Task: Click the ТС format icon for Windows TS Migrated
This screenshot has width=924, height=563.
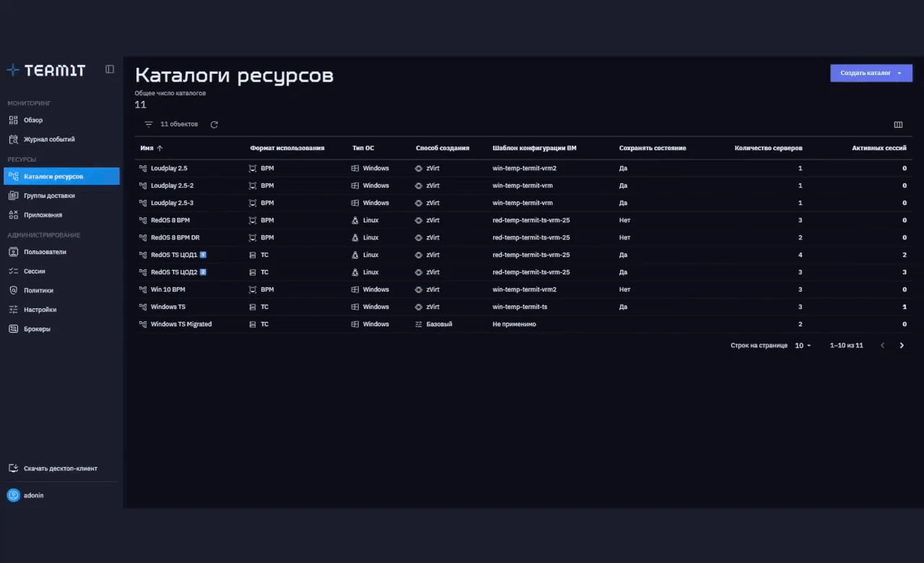Action: [x=253, y=324]
